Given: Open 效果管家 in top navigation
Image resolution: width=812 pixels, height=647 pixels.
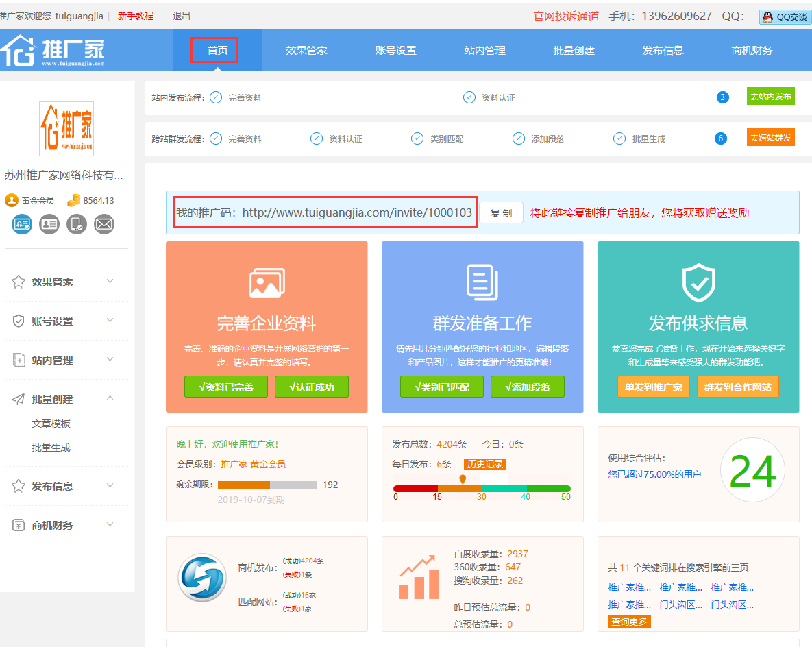Looking at the screenshot, I should pos(306,50).
